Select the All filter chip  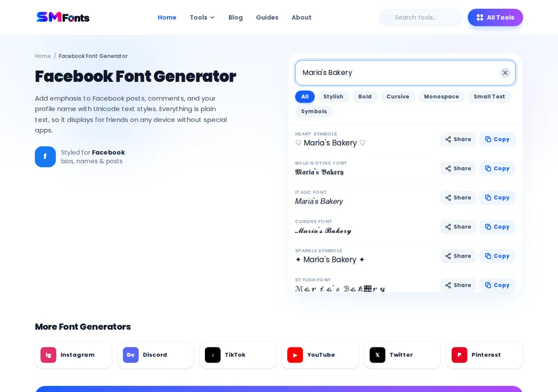[305, 96]
